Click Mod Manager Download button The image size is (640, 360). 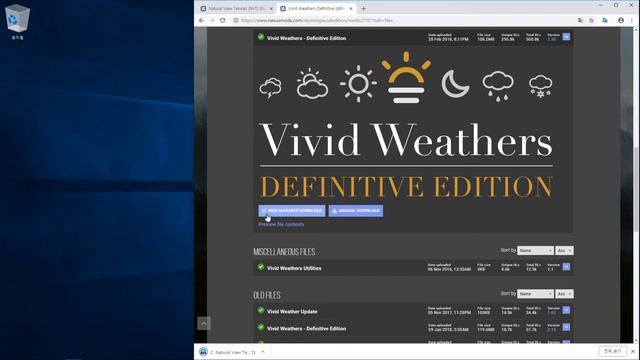(292, 211)
